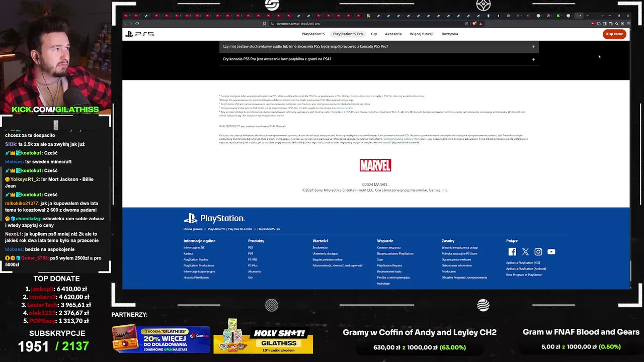
Task: Open the PlayStation®5 Pro breadcrumb link
Action: (x=269, y=229)
